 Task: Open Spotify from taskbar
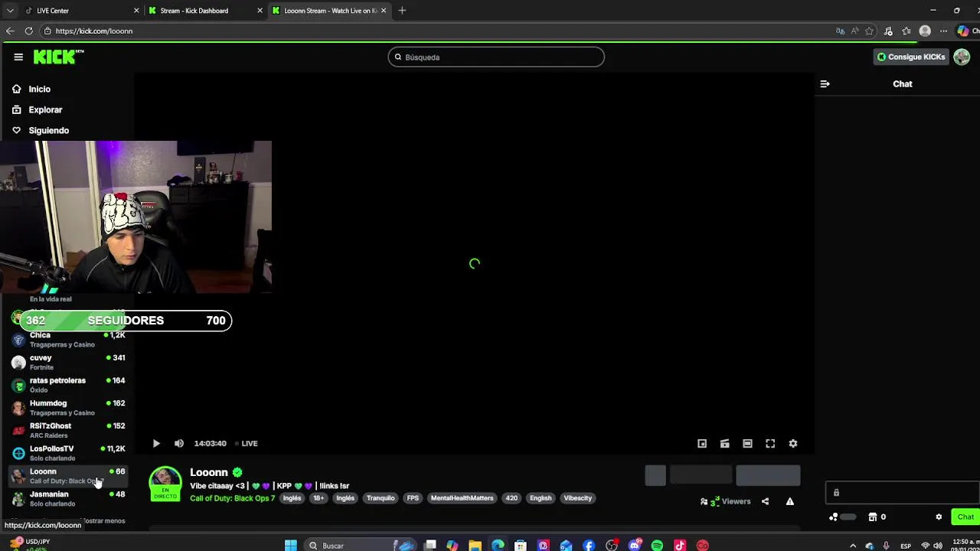(x=657, y=546)
